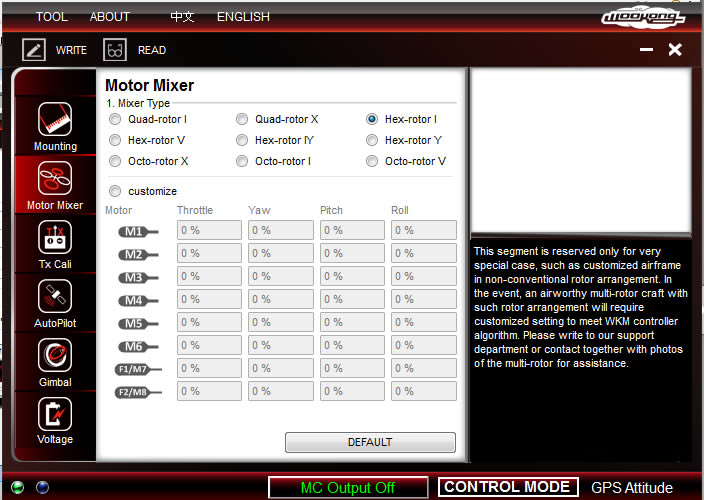Viewport: 704px width, 500px height.
Task: Switch language to ENGLISH
Action: click(243, 17)
